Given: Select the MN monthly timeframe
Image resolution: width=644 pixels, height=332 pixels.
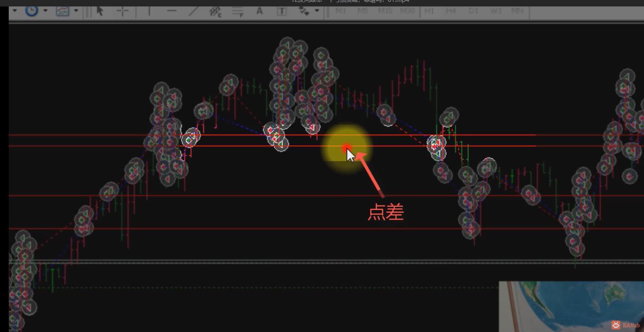Looking at the screenshot, I should tap(517, 11).
